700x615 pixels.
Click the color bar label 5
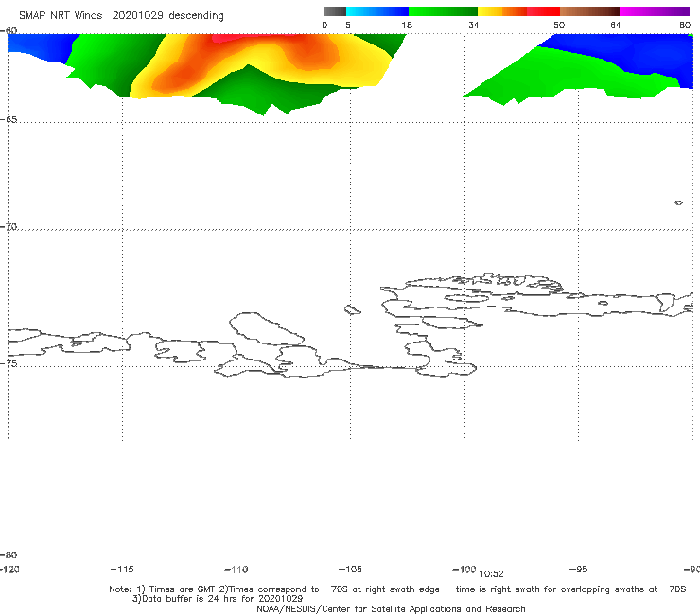pyautogui.click(x=348, y=25)
